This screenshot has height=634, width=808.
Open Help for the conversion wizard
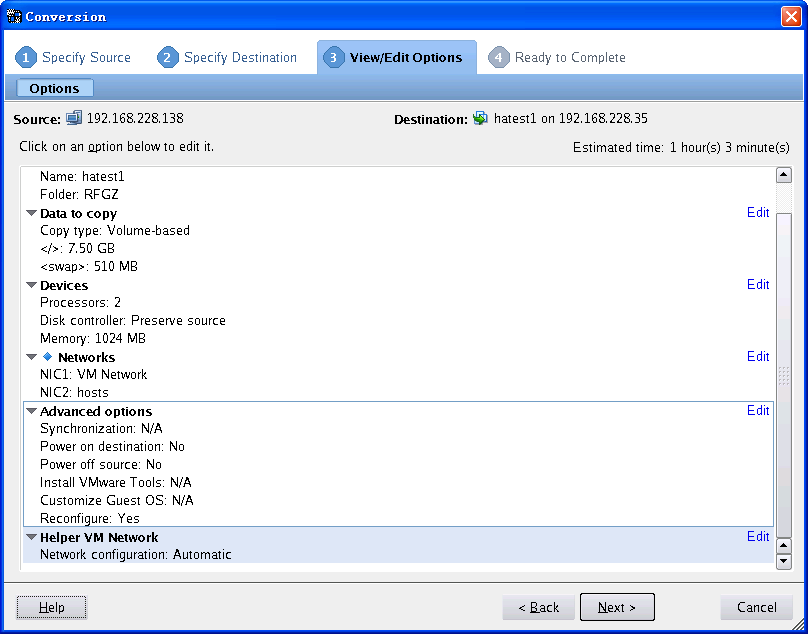(x=51, y=607)
